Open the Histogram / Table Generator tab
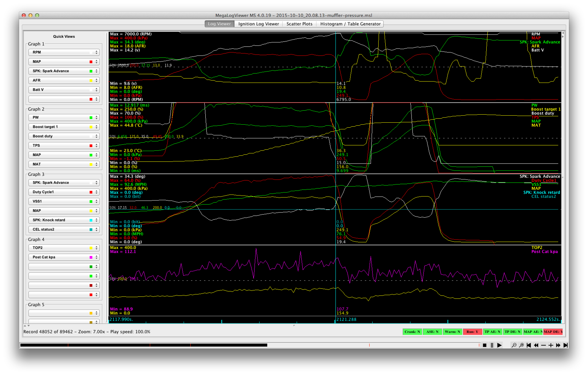The height and width of the screenshot is (375, 588). tap(350, 24)
